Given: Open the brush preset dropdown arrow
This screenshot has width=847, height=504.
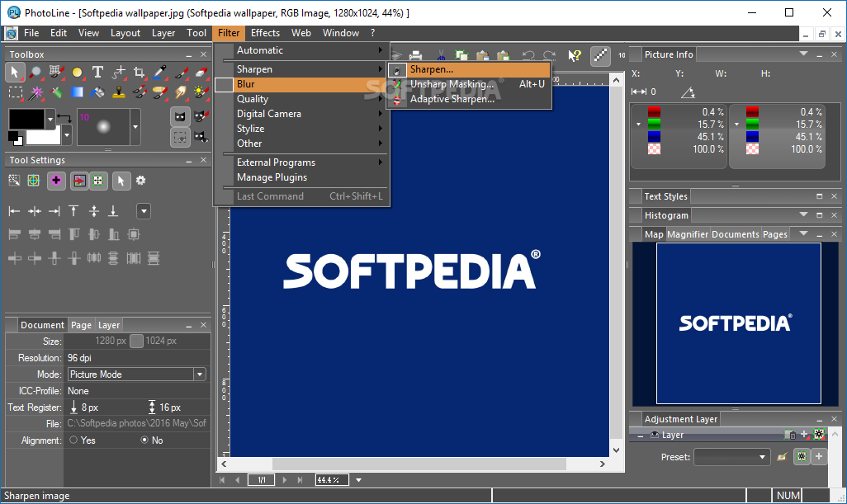Looking at the screenshot, I should pos(135,127).
